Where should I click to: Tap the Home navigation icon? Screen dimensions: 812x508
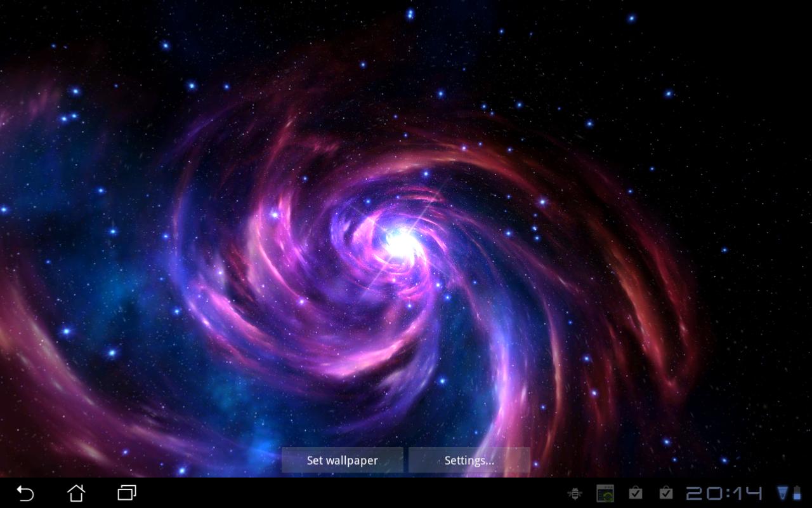[x=76, y=493]
